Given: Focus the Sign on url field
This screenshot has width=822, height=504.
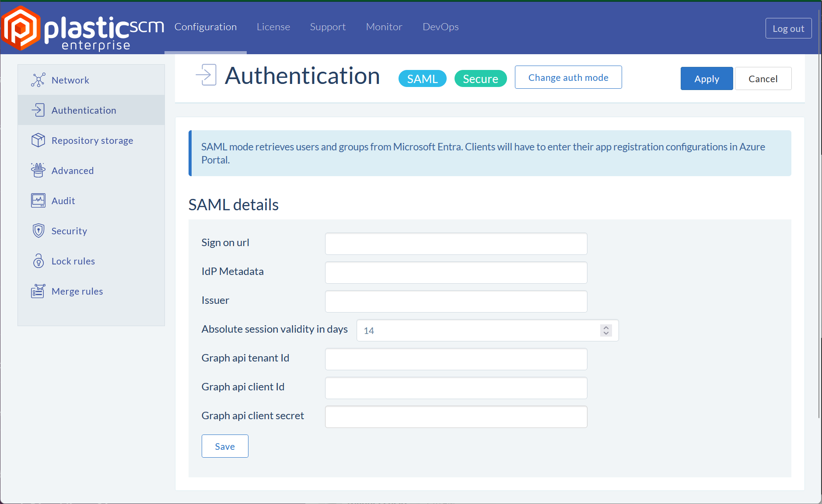Looking at the screenshot, I should click(x=456, y=244).
